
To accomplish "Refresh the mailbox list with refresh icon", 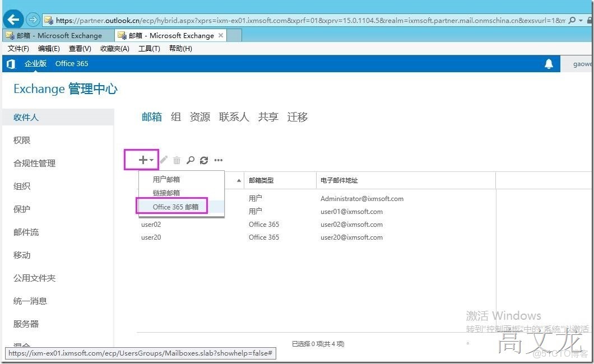I will 204,160.
